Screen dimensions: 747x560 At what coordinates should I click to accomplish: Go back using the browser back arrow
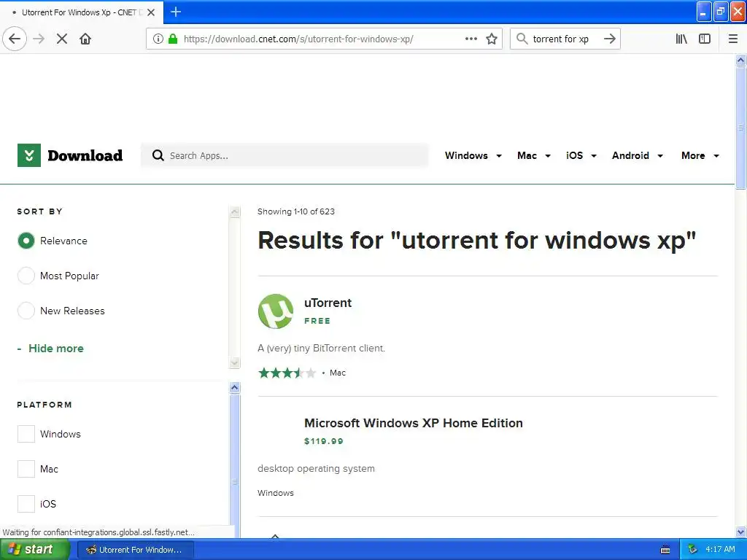[x=15, y=39]
